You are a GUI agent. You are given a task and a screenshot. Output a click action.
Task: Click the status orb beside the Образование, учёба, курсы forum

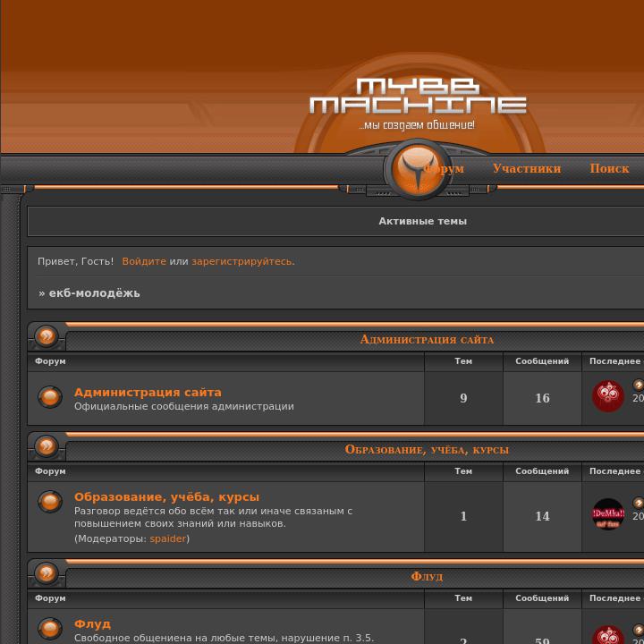[50, 502]
